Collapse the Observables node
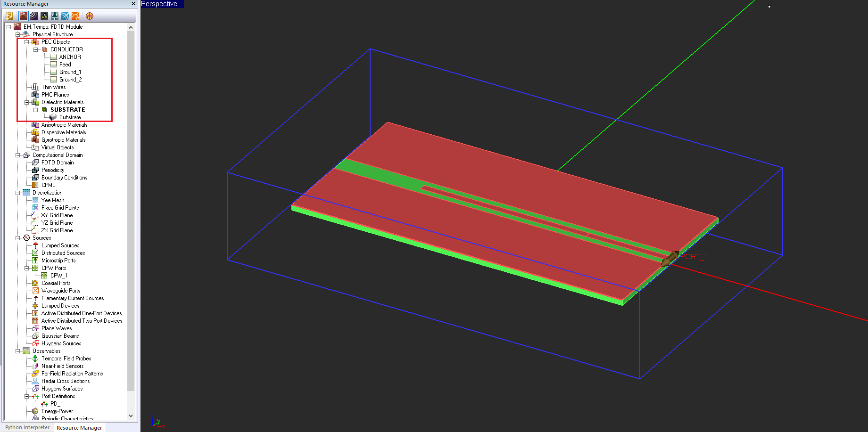 18,351
